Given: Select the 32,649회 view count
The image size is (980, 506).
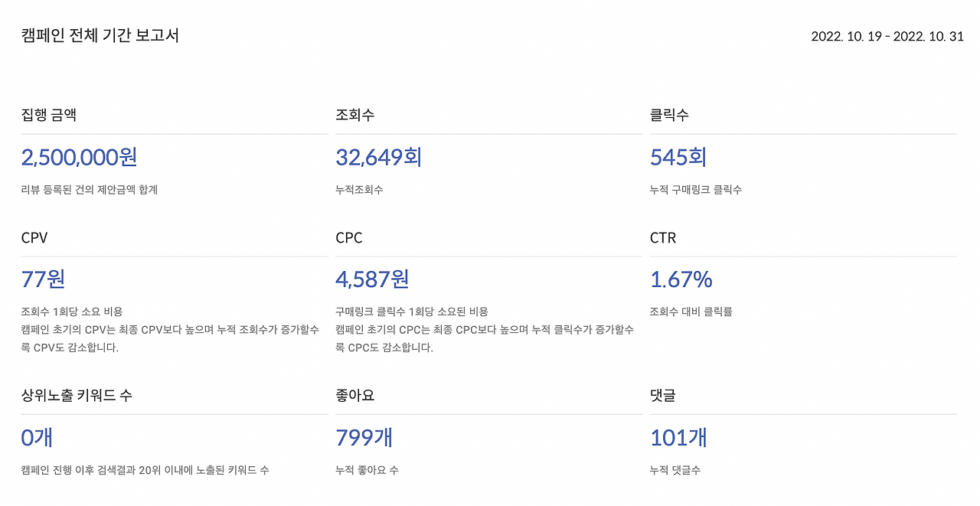Looking at the screenshot, I should pyautogui.click(x=379, y=157).
